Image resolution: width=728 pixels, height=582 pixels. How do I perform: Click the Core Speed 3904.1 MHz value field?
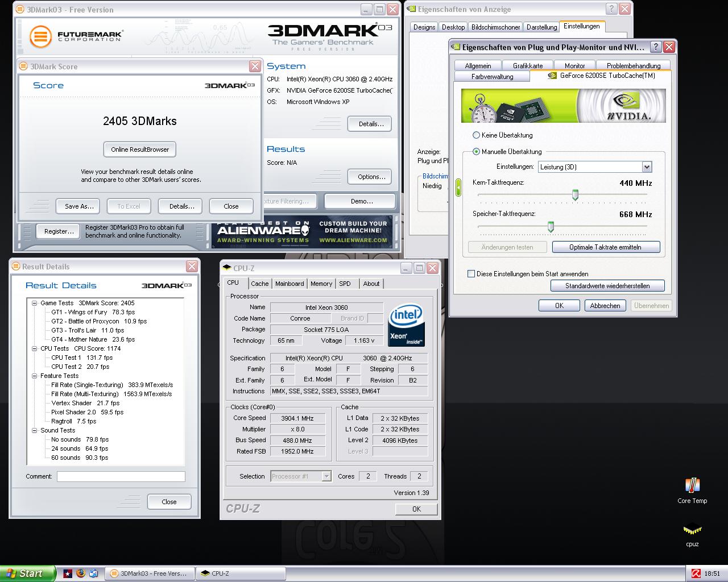(297, 418)
